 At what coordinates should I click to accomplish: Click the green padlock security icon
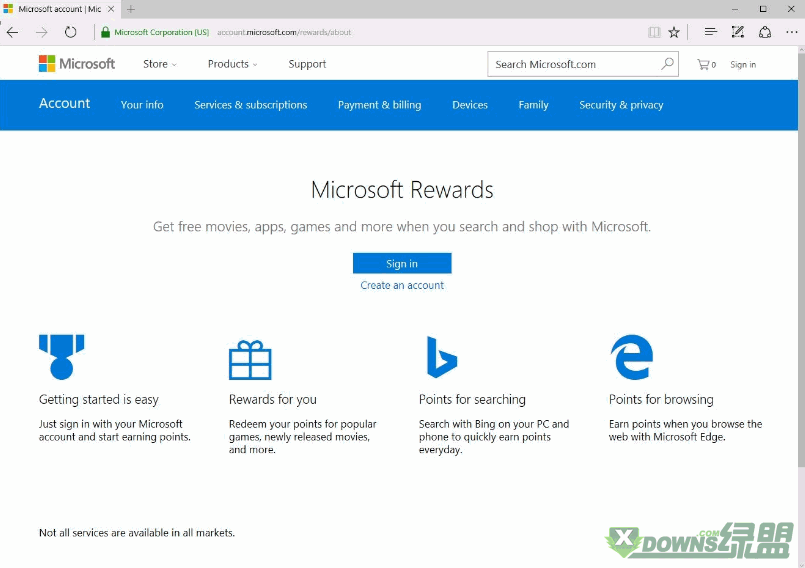click(x=105, y=32)
